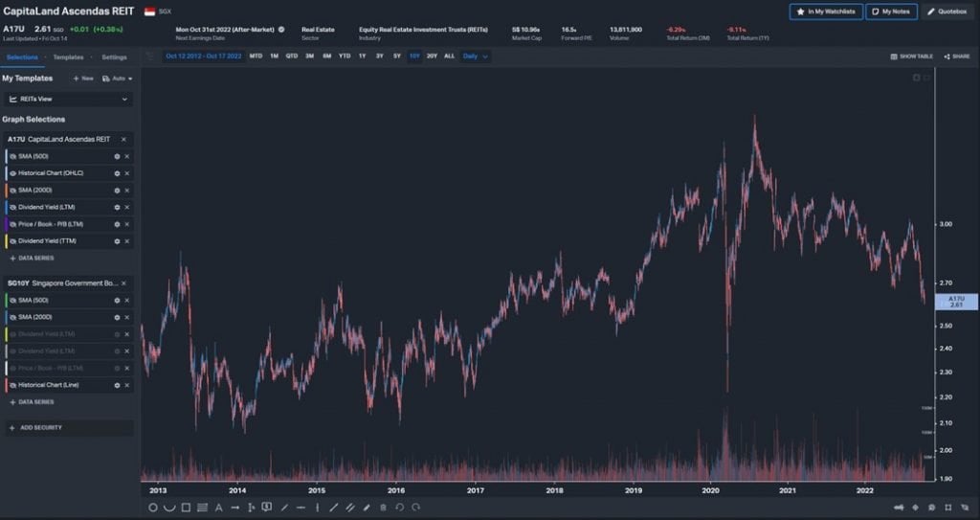Open the Auto save dropdown
The image size is (980, 520).
pos(118,79)
